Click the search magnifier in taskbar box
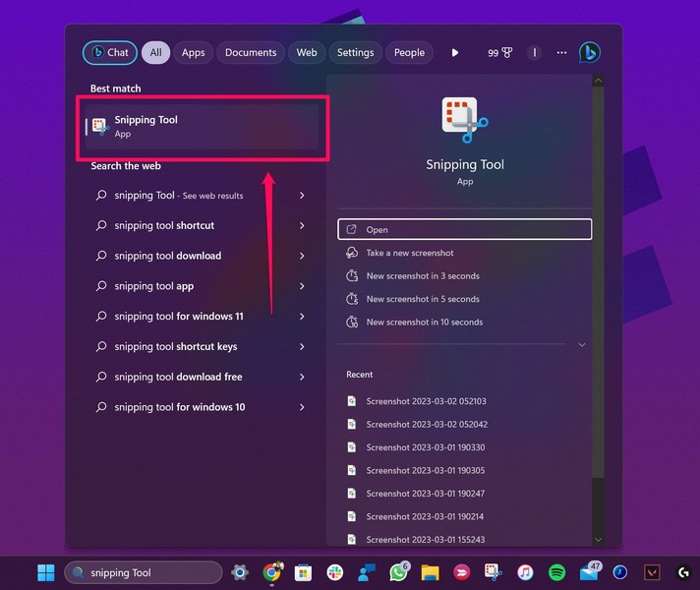 78,572
